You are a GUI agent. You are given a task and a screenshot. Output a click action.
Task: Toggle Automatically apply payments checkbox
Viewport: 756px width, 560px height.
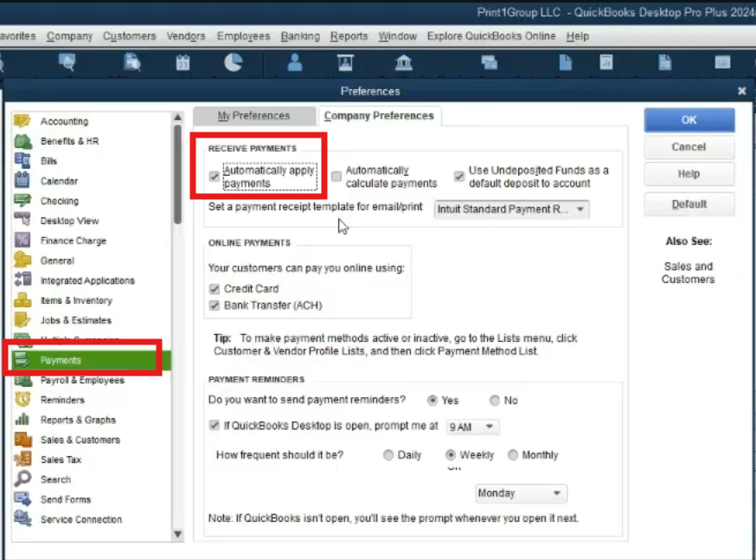(214, 176)
